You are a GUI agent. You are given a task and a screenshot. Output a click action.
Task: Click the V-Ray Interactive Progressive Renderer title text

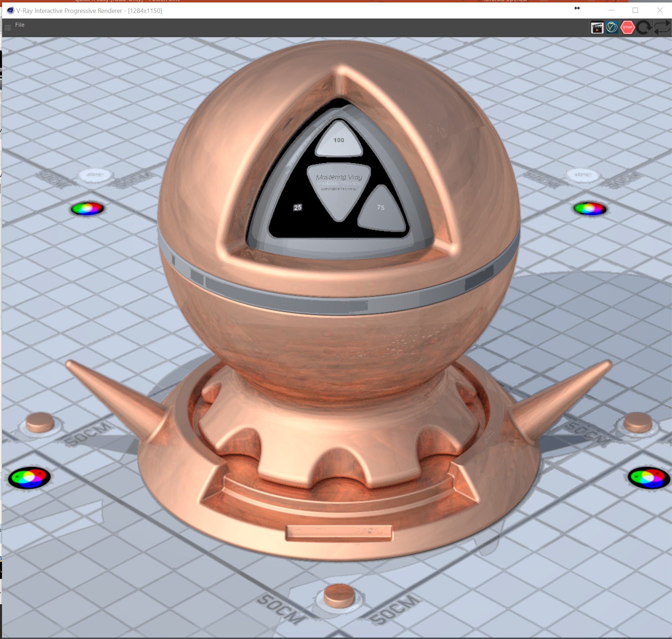tap(89, 11)
